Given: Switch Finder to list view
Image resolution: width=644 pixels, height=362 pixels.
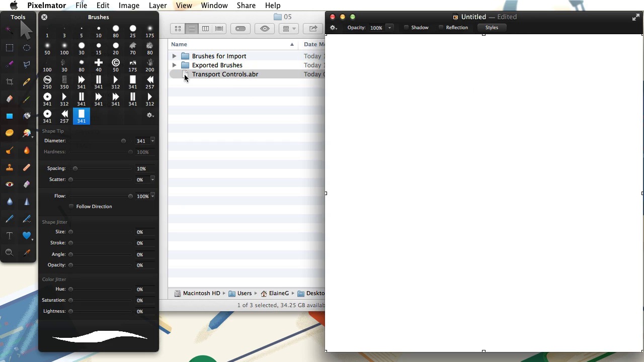Looking at the screenshot, I should point(192,29).
